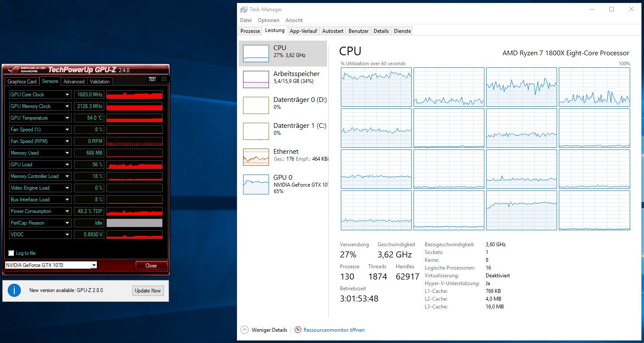Image resolution: width=644 pixels, height=343 pixels.
Task: Click the Task-Manager title bar icon
Action: [244, 10]
